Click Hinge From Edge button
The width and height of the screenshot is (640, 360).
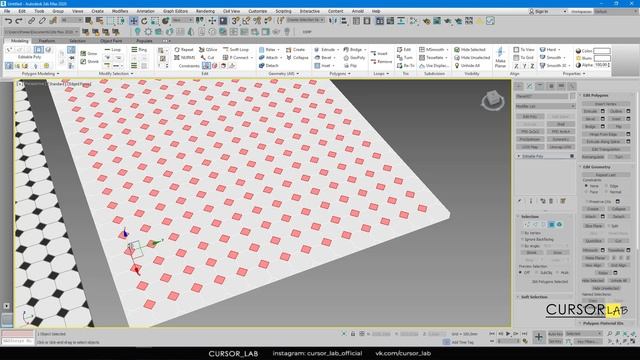click(602, 134)
